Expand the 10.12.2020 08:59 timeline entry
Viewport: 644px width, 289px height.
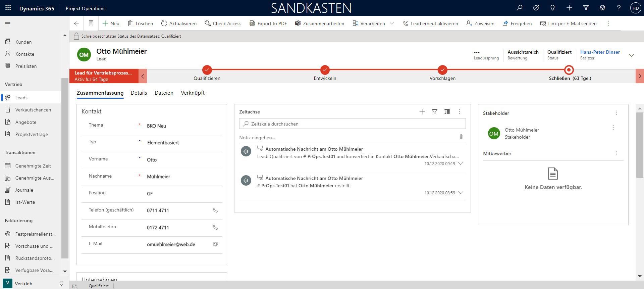(461, 193)
